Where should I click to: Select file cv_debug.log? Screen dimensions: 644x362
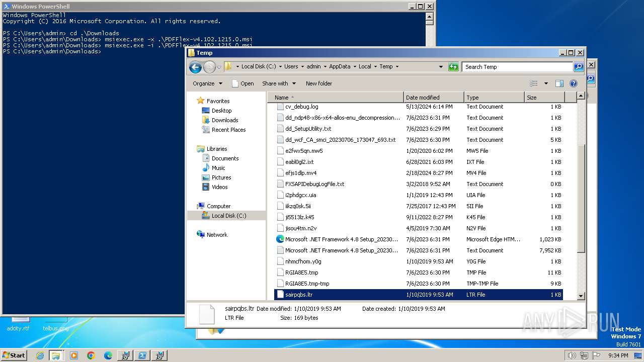301,107
